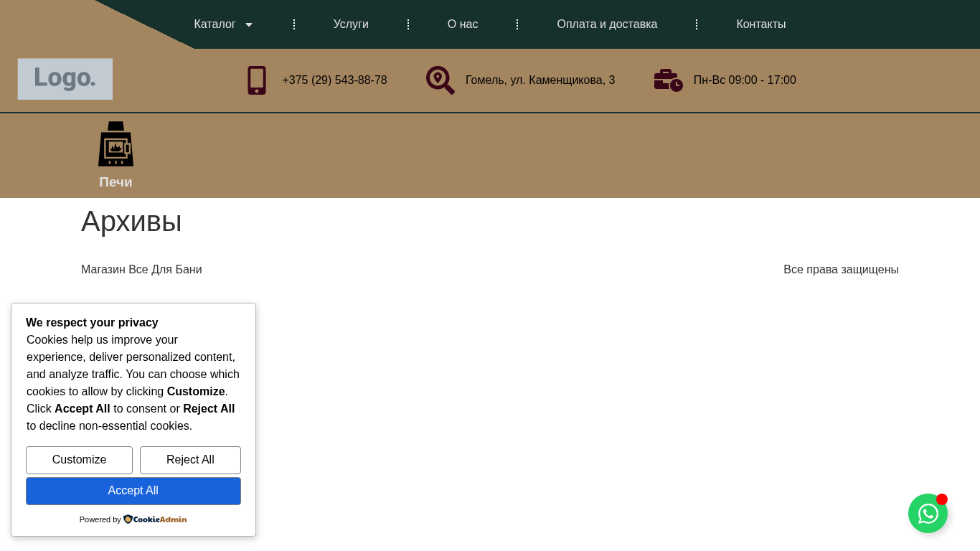Expand the Каталог dropdown arrow
The image size is (980, 551).
[249, 24]
